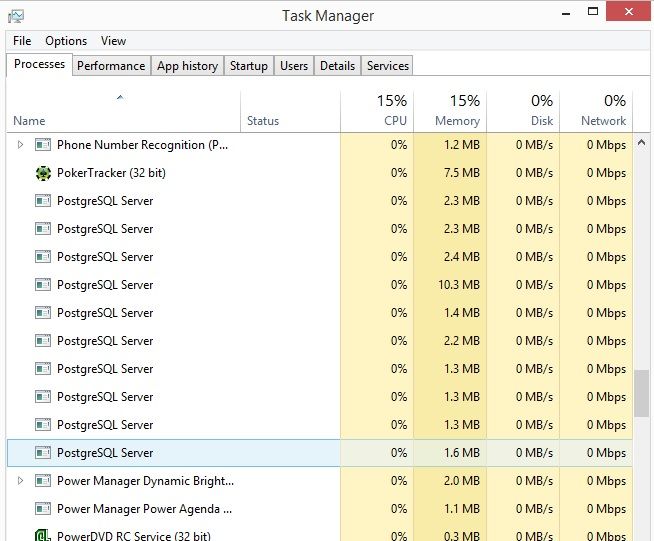Screen dimensions: 654x541
Task: Expand the Phone Number Recognition process group
Action: point(21,145)
